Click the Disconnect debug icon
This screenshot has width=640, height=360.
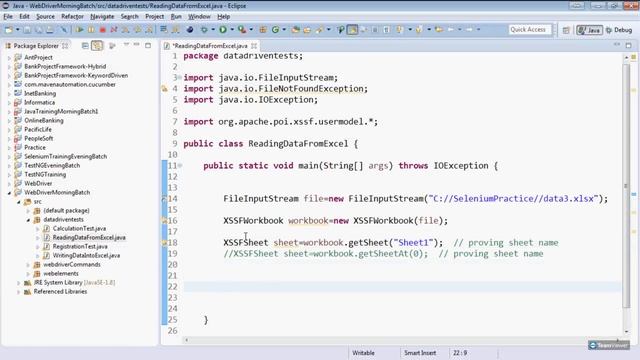pos(114,30)
